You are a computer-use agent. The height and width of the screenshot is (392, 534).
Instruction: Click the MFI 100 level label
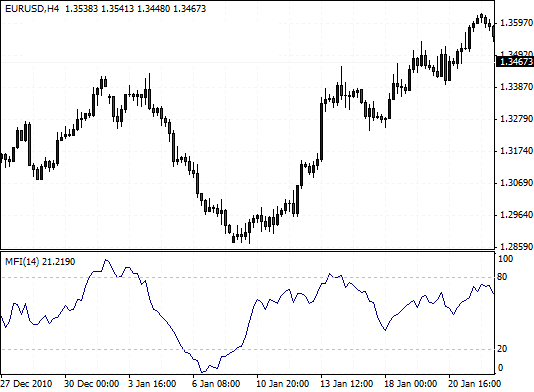pyautogui.click(x=505, y=259)
